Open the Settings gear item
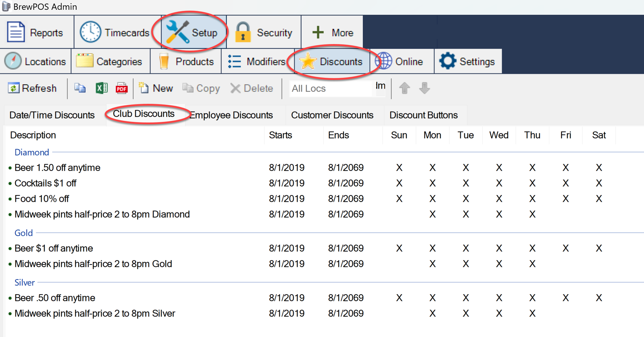Viewport: 644px width, 337px height. pyautogui.click(x=468, y=62)
